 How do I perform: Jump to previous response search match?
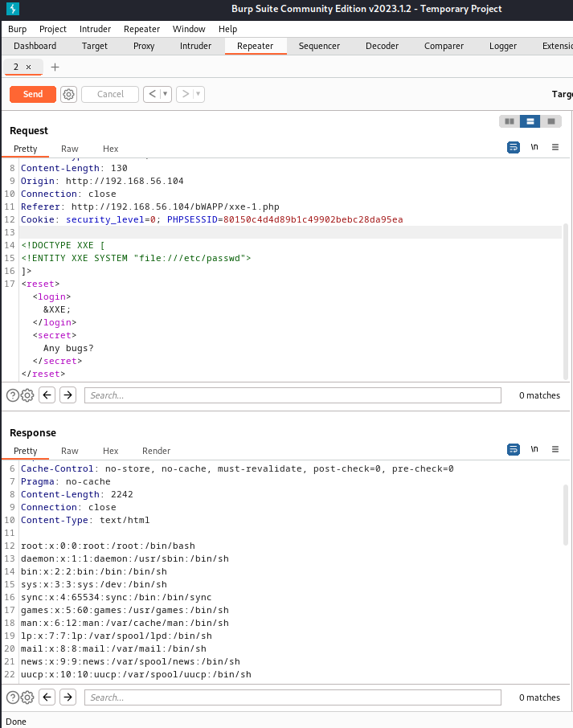point(47,697)
